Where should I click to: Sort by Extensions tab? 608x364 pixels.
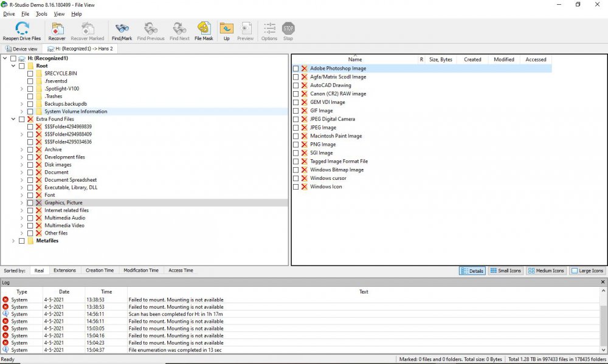click(x=64, y=270)
